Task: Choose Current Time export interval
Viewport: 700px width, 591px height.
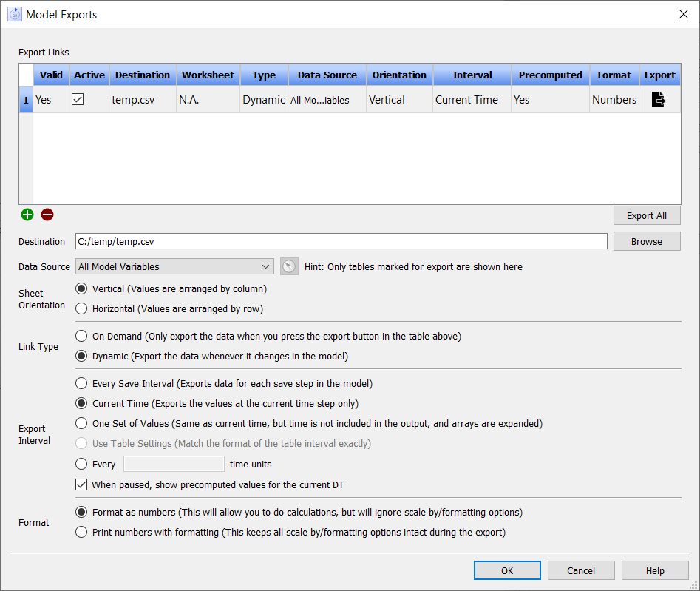Action: [81, 403]
